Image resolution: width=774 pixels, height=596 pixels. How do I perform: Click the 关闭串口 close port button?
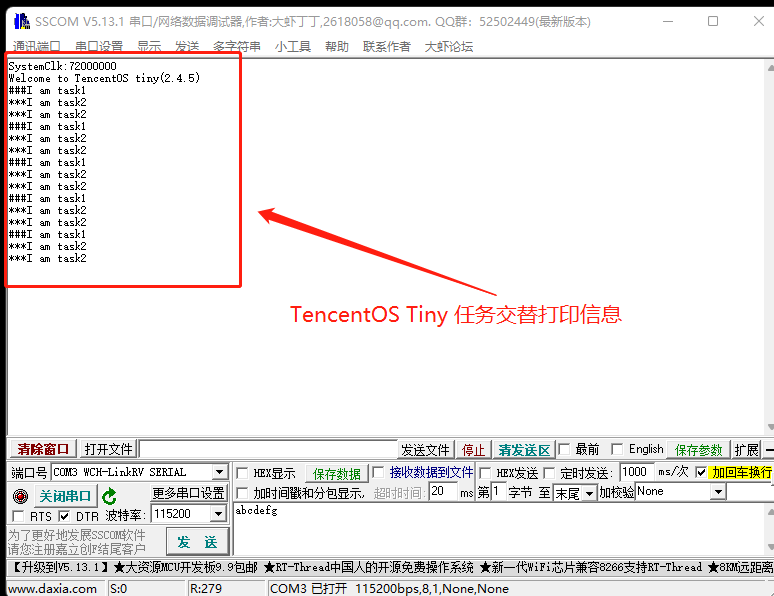coord(65,496)
